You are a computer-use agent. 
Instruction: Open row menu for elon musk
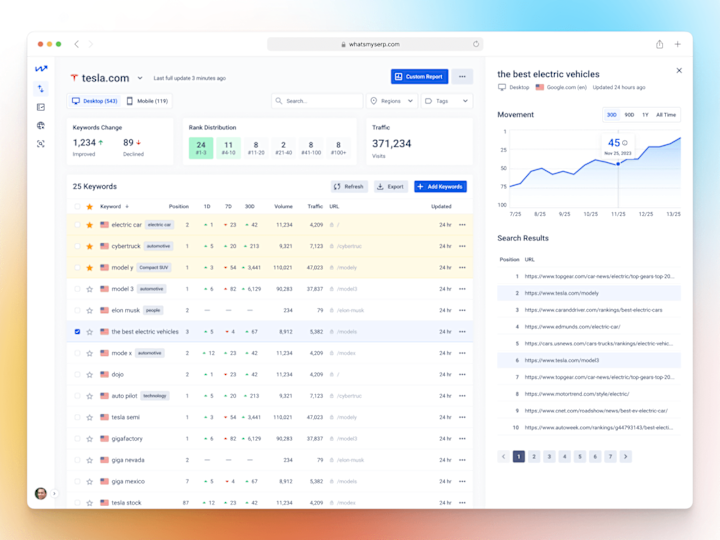point(462,310)
